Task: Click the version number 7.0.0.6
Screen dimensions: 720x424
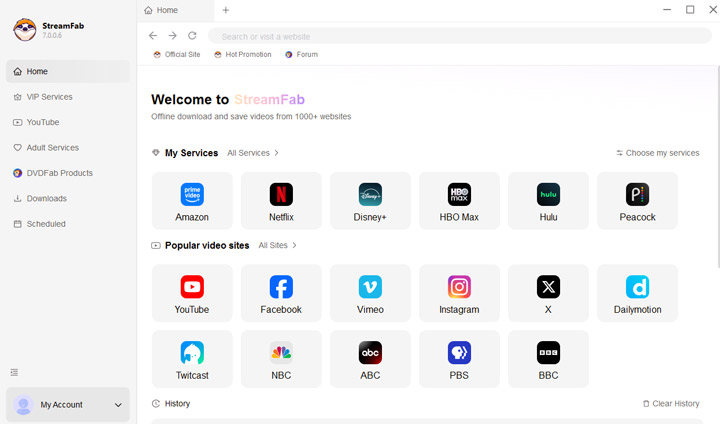Action: click(52, 35)
